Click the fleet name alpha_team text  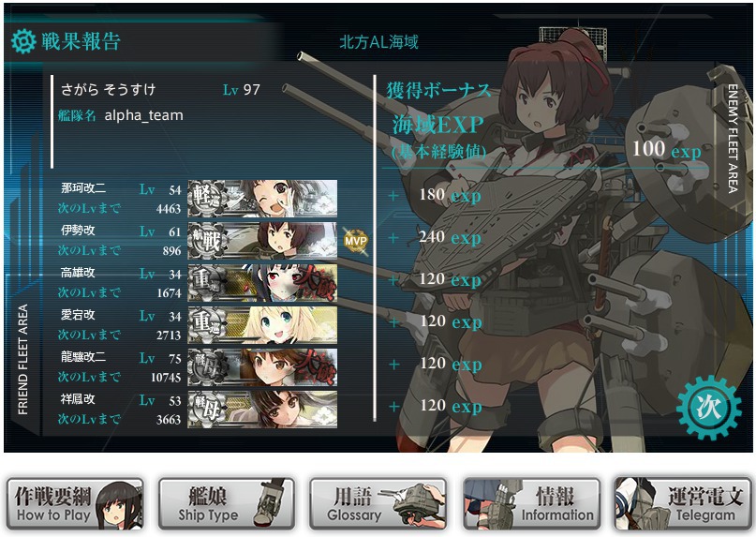pos(143,115)
